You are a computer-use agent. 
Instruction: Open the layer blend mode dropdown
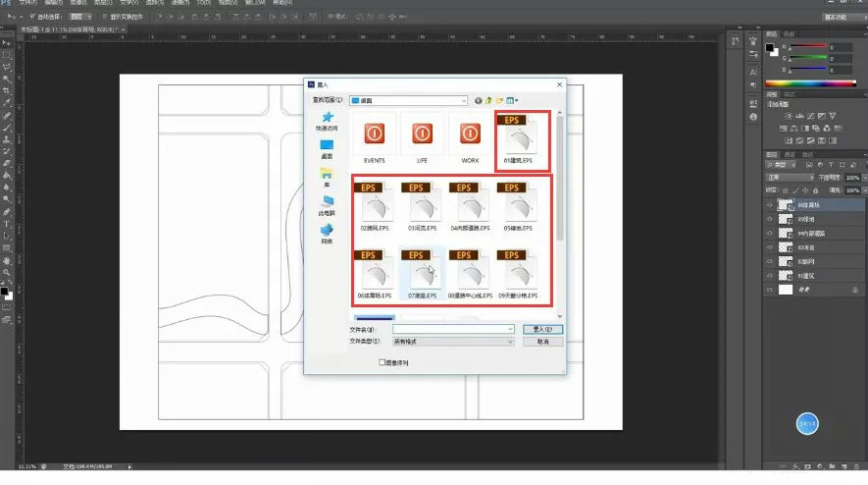tap(790, 178)
